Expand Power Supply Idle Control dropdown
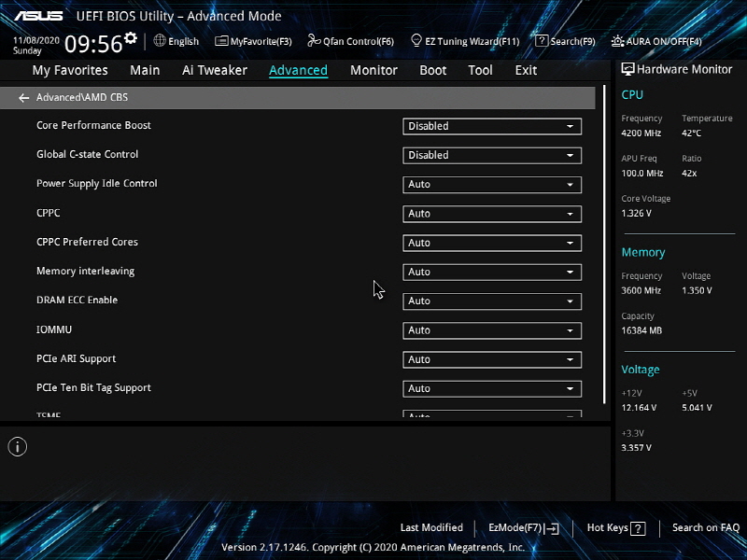747x560 pixels. pyautogui.click(x=492, y=184)
